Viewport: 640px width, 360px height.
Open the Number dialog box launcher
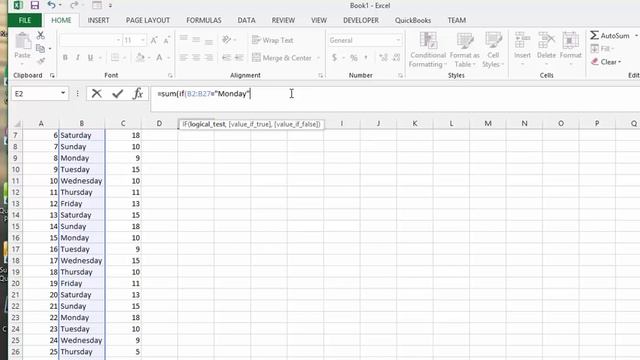400,76
